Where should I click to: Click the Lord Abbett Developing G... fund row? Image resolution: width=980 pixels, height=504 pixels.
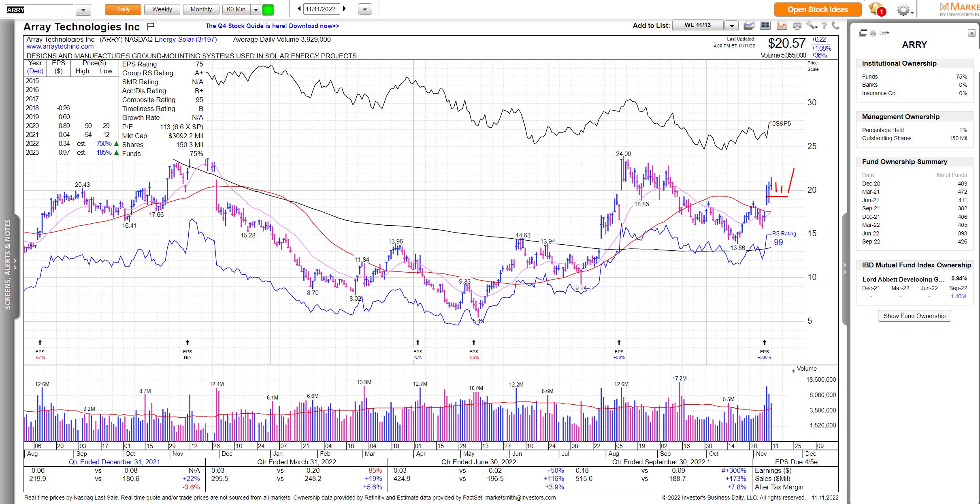tap(914, 279)
